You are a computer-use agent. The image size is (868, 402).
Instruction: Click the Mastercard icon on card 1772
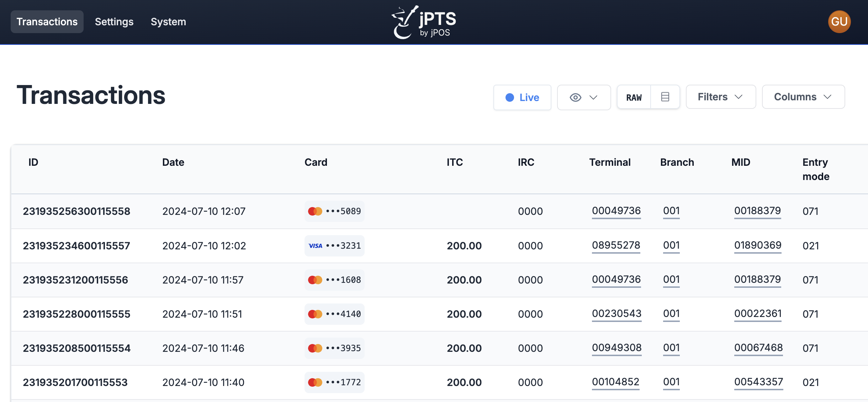(x=314, y=382)
